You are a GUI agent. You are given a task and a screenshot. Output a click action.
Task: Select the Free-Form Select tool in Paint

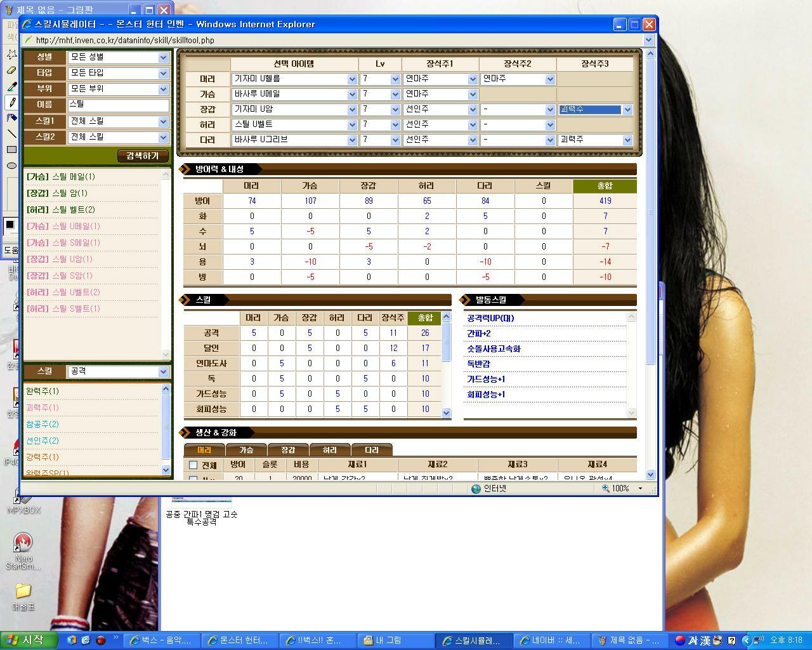coord(11,55)
